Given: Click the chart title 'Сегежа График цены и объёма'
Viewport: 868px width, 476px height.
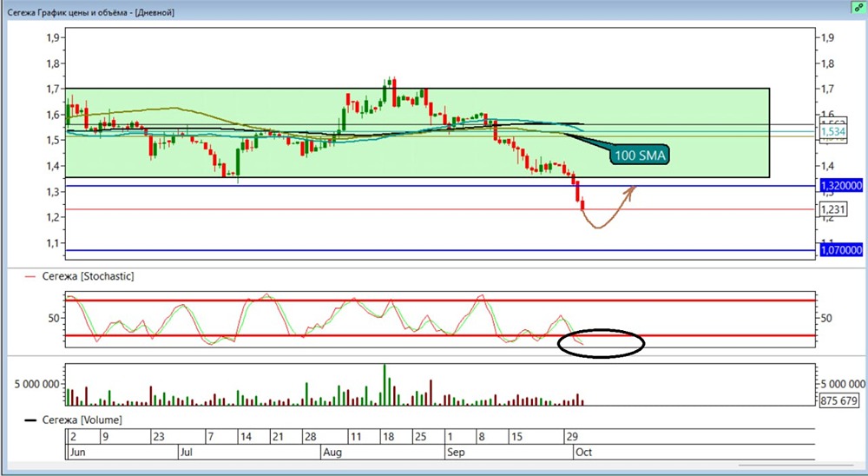Looking at the screenshot, I should pyautogui.click(x=66, y=12).
